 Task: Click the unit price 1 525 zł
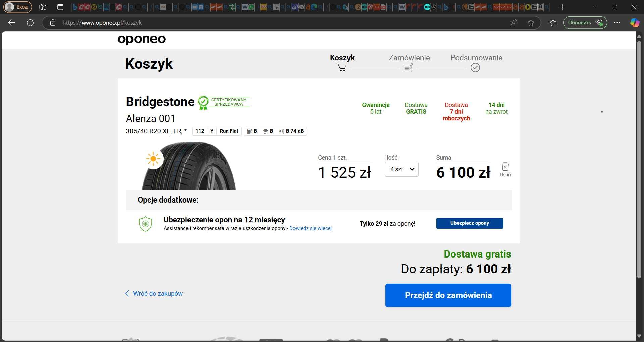[x=344, y=173]
